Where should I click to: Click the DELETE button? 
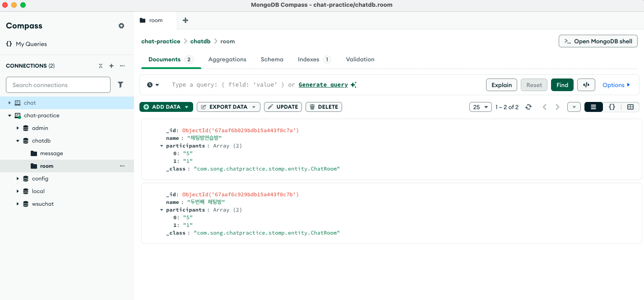tap(324, 107)
